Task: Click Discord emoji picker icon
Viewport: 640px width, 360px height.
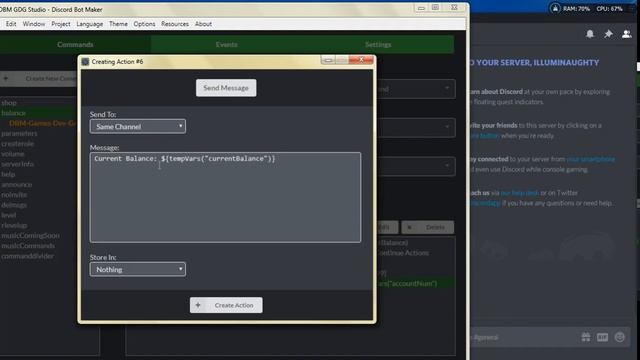Action: coord(620,337)
